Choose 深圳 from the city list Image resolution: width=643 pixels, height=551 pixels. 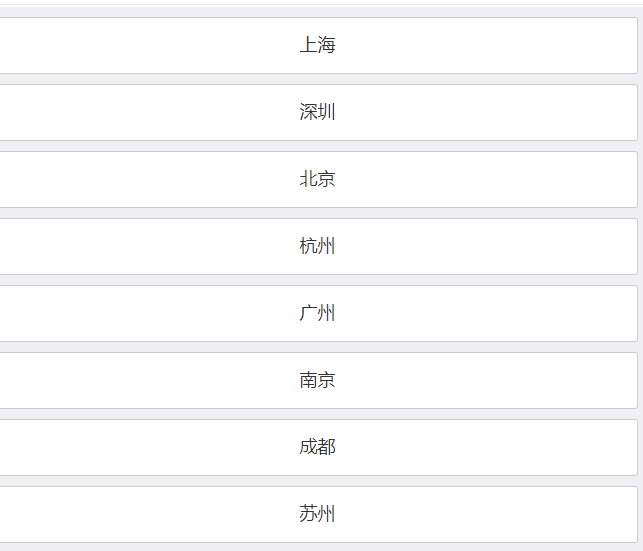click(x=318, y=112)
